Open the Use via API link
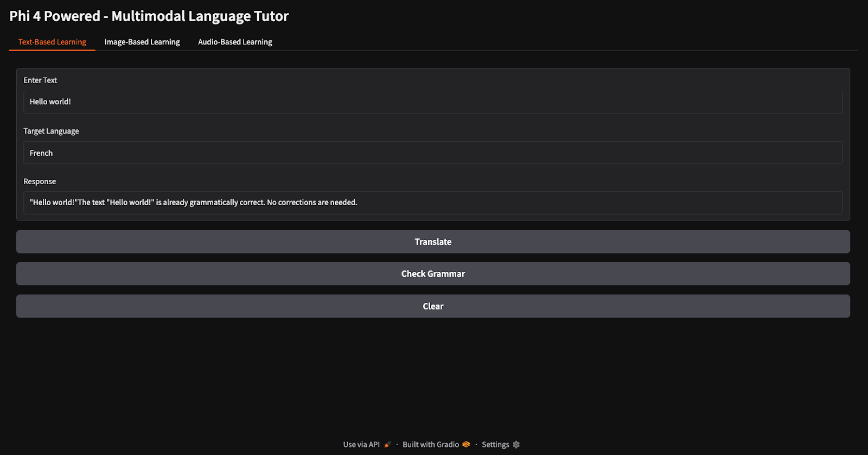 367,444
